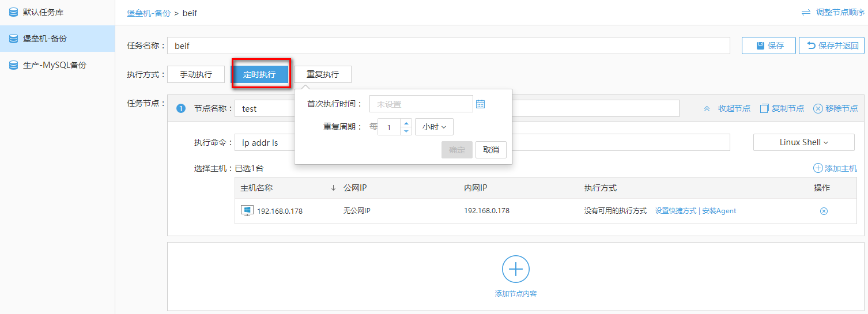Open the 安装Agent link
This screenshot has height=314, width=868.
(719, 211)
